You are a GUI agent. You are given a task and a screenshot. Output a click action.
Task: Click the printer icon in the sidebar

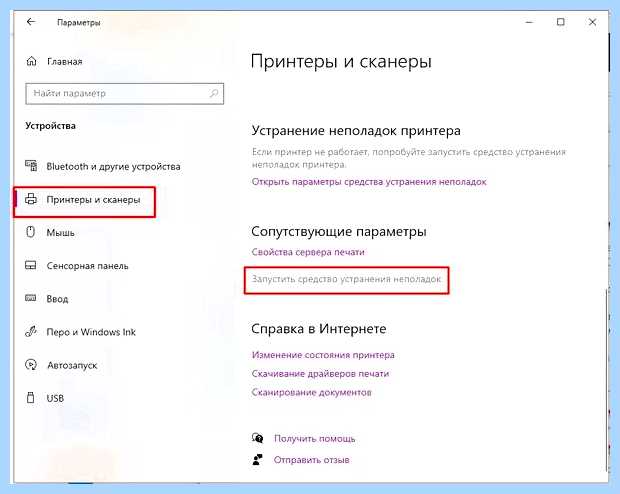[31, 199]
